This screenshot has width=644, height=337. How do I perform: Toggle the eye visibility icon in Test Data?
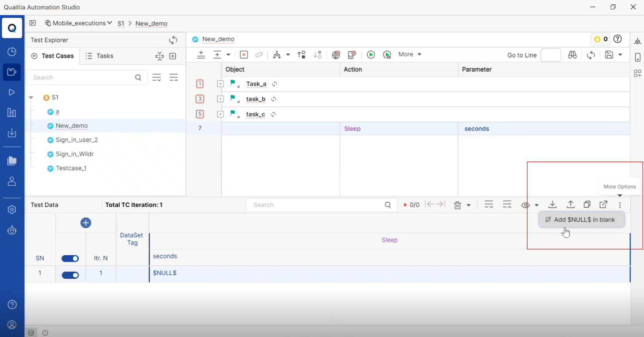(525, 205)
